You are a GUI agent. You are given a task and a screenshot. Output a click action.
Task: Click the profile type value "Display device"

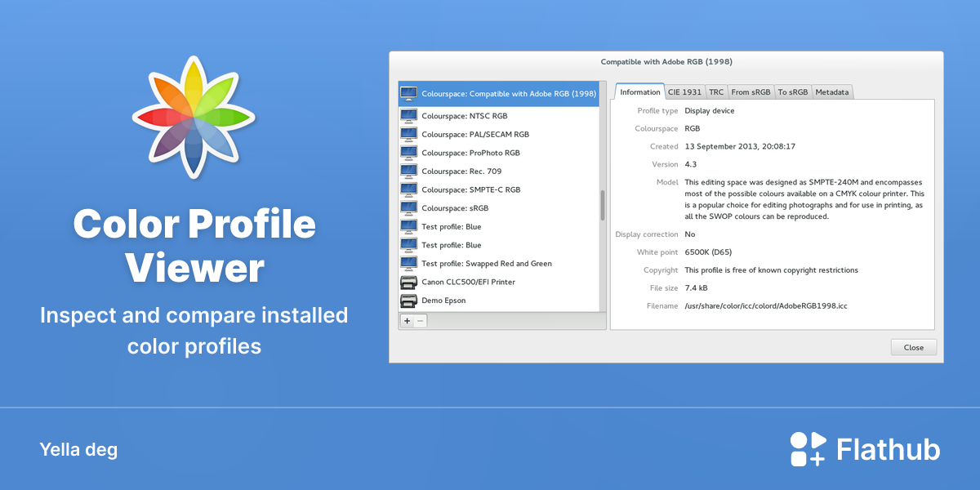[x=710, y=111]
